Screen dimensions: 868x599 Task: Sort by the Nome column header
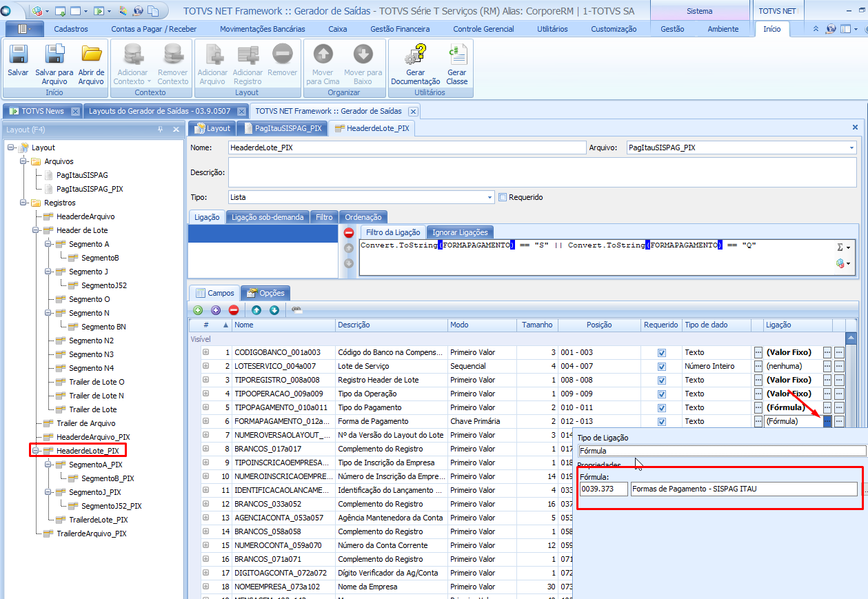283,325
